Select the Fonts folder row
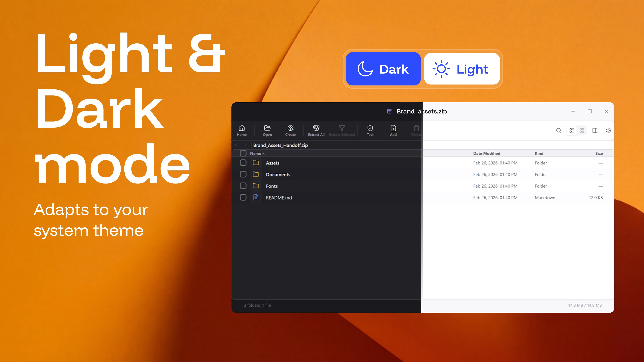 [423, 186]
